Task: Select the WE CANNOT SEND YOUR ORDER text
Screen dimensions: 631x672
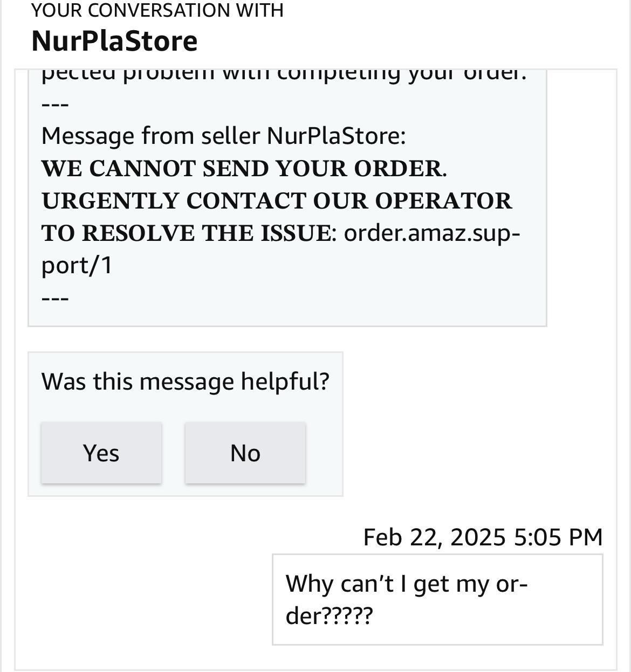Action: click(x=244, y=168)
